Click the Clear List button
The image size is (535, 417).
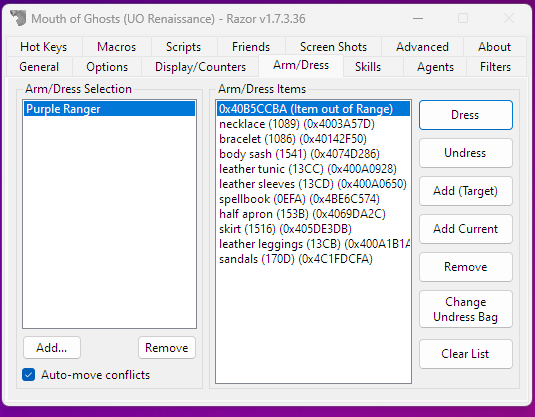coord(465,354)
